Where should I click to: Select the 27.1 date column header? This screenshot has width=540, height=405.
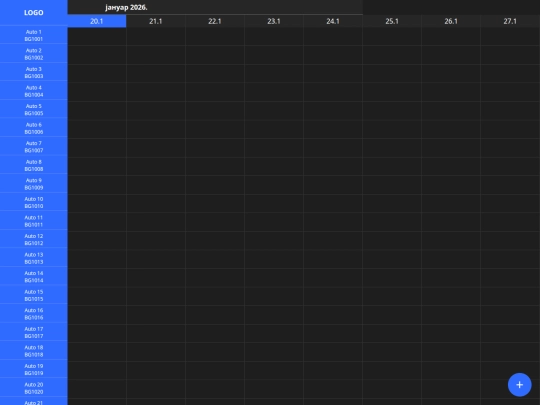pos(510,21)
